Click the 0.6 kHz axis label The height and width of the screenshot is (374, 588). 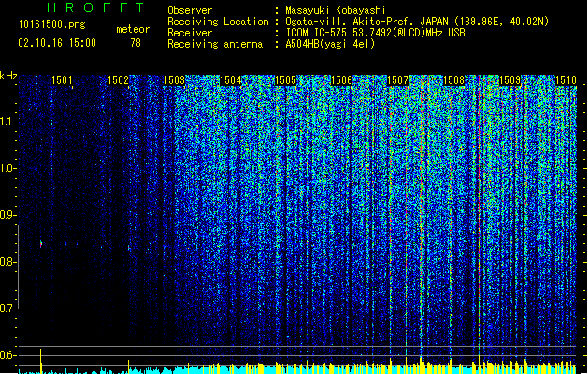click(x=7, y=355)
